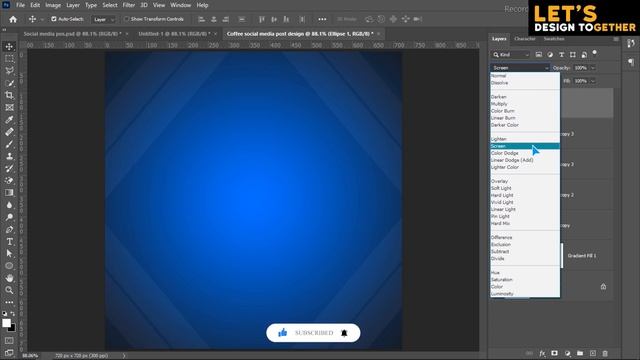Select the Gradient tool
This screenshot has height=360, width=640.
9,193
